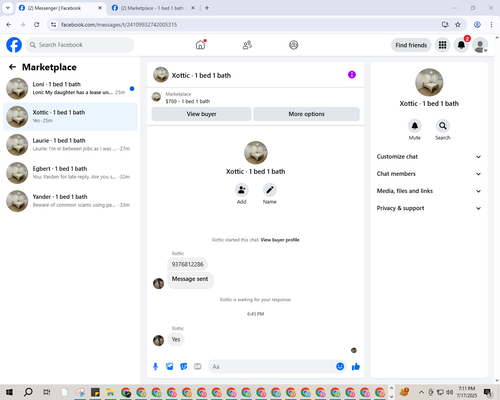Open Home feed icon in top navigation
The image size is (500, 400).
tap(200, 45)
